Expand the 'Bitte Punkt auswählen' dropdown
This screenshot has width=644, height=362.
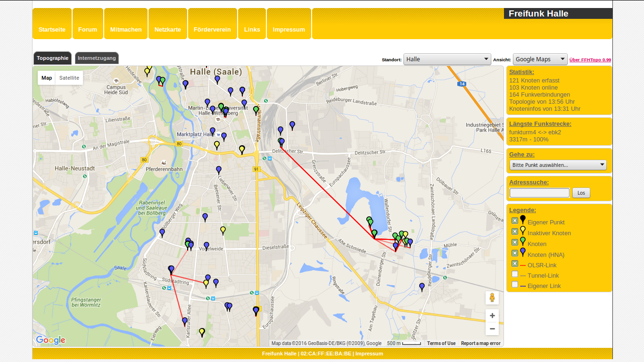(558, 165)
